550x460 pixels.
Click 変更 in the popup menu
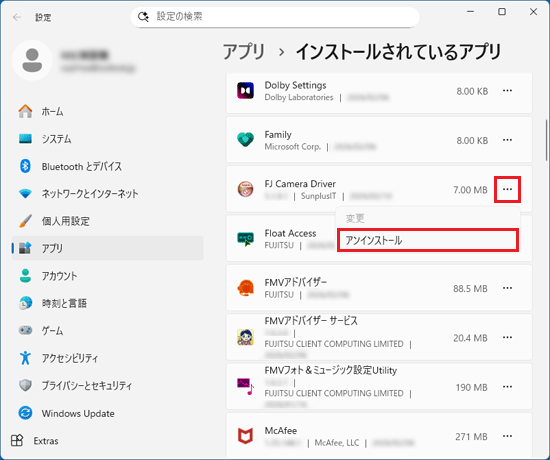click(x=428, y=219)
